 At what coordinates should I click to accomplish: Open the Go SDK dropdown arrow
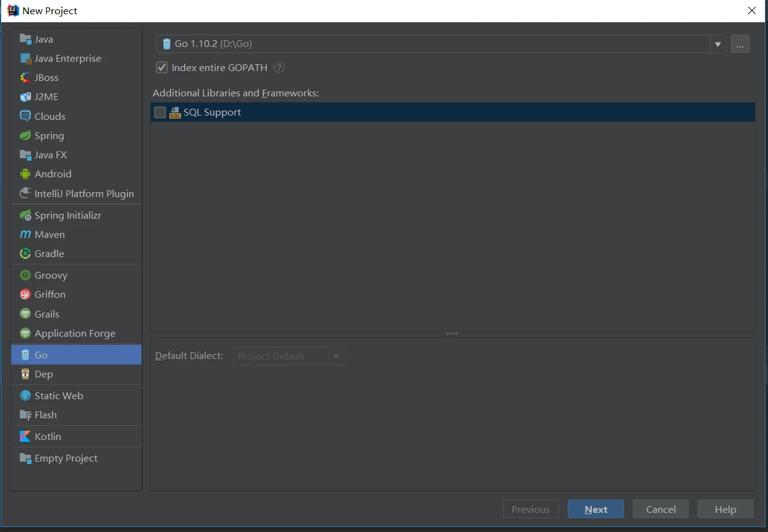718,44
